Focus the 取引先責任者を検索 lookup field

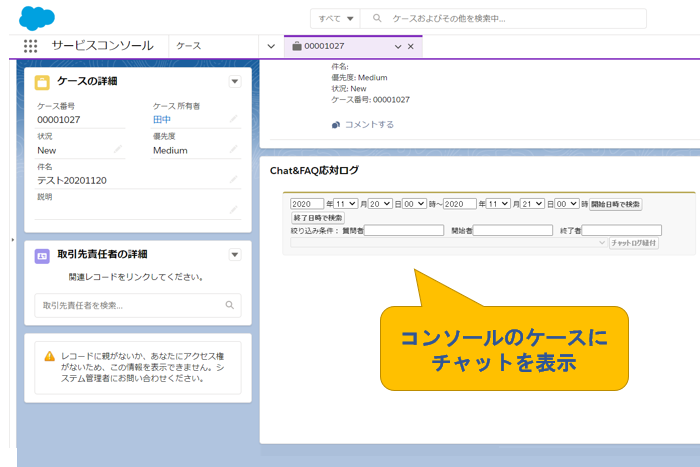tap(138, 305)
